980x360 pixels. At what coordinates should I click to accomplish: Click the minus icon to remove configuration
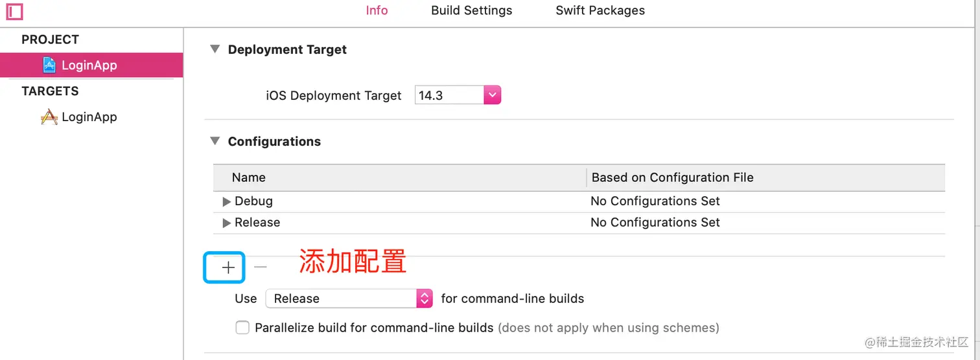(x=261, y=267)
